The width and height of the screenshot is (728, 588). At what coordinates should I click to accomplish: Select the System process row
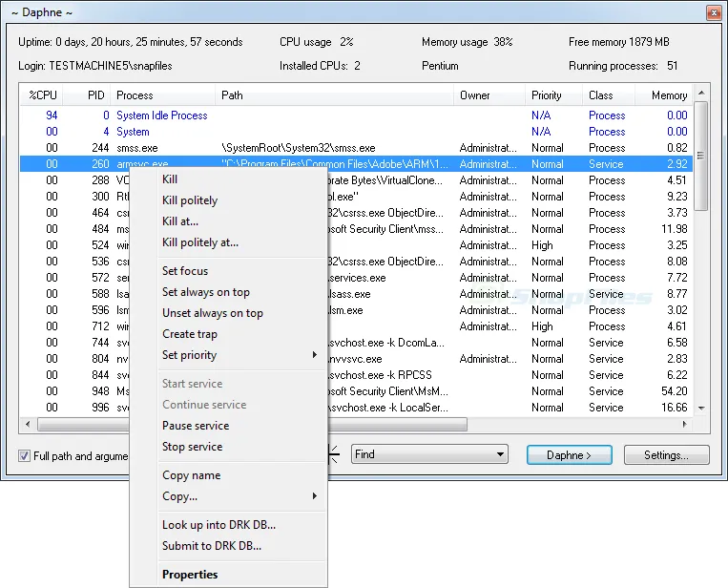[356, 132]
